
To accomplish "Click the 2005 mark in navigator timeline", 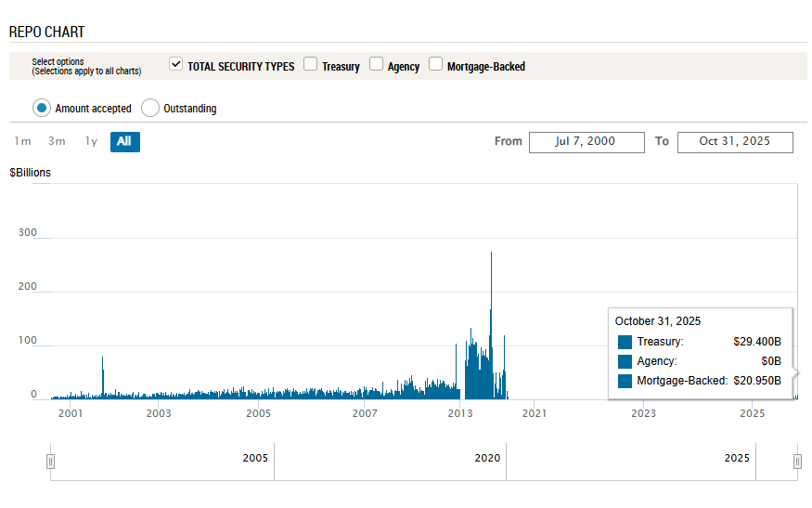I will [x=255, y=458].
